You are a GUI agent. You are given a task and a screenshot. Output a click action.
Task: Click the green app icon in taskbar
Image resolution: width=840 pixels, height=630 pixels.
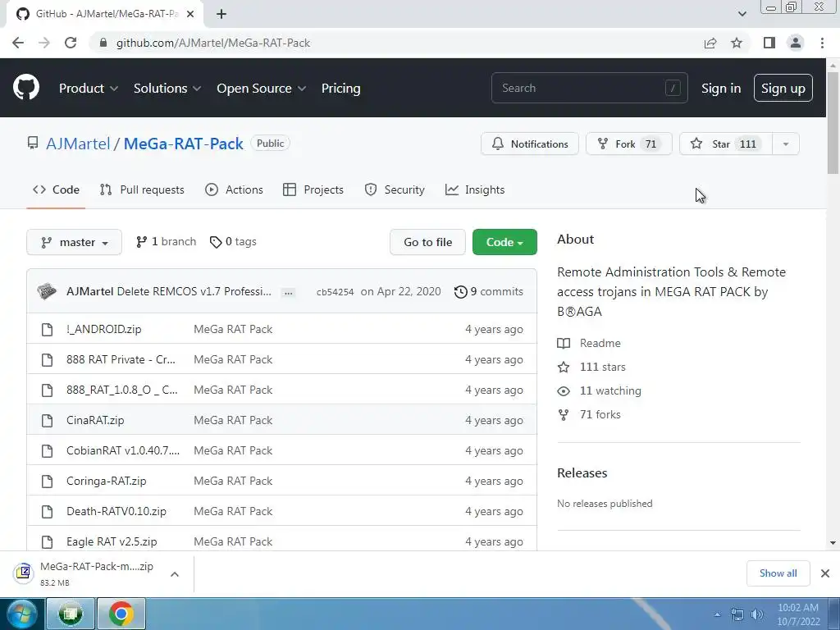click(71, 614)
